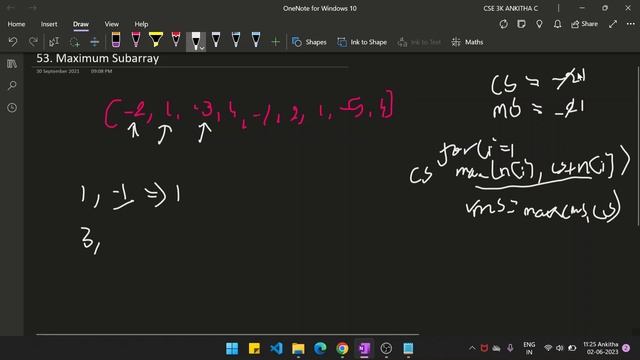The image size is (640, 360).
Task: Launch Visual Studio Code from the taskbar
Action: click(276, 349)
